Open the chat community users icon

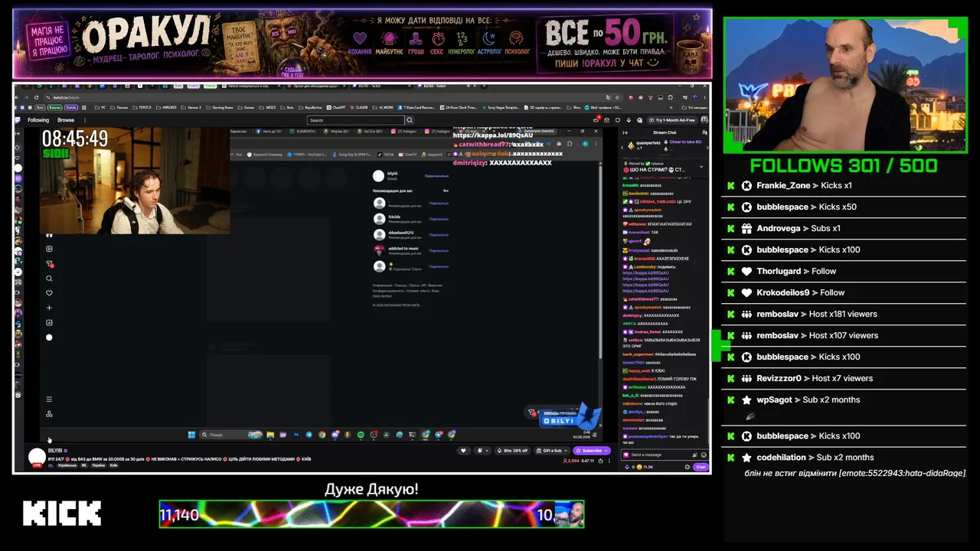point(705,132)
